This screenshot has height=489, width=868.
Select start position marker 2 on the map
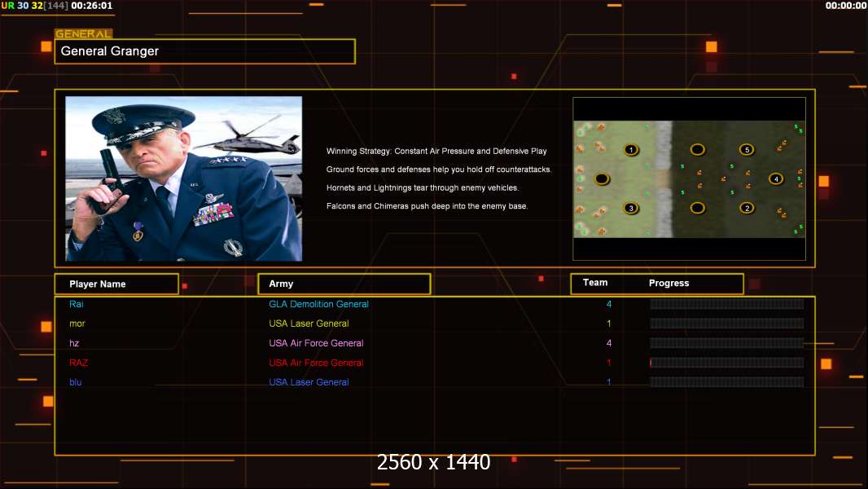click(747, 208)
